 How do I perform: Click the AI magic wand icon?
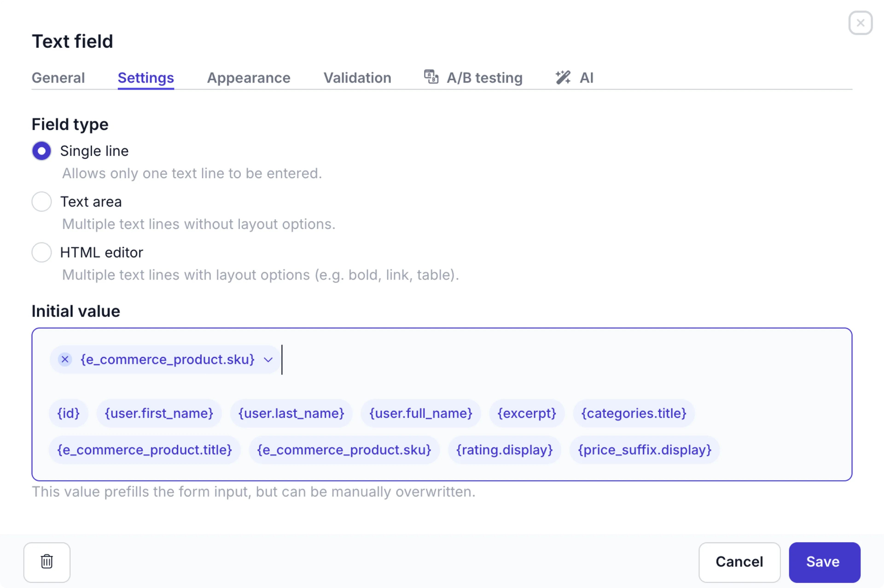pyautogui.click(x=563, y=77)
